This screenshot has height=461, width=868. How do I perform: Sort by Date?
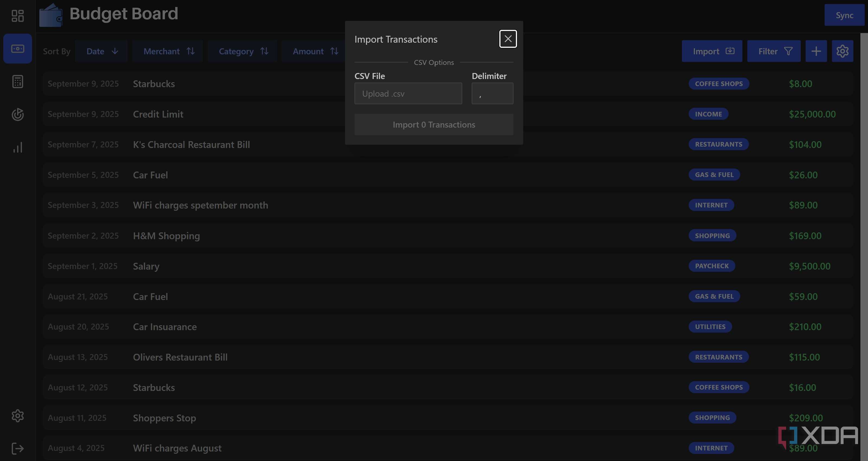101,51
